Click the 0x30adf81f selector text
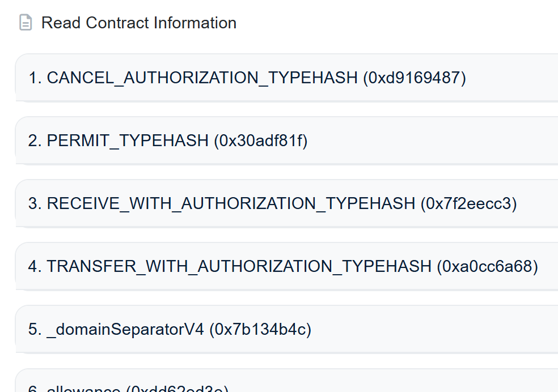This screenshot has width=558, height=392. [x=261, y=140]
